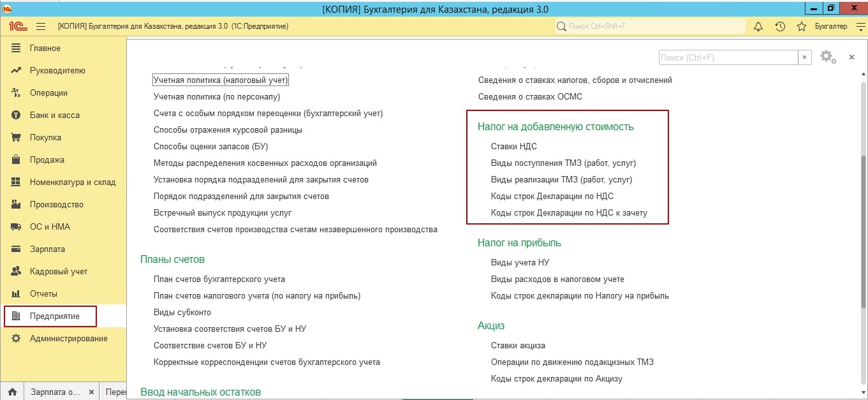Open the history clock icon

(x=780, y=26)
